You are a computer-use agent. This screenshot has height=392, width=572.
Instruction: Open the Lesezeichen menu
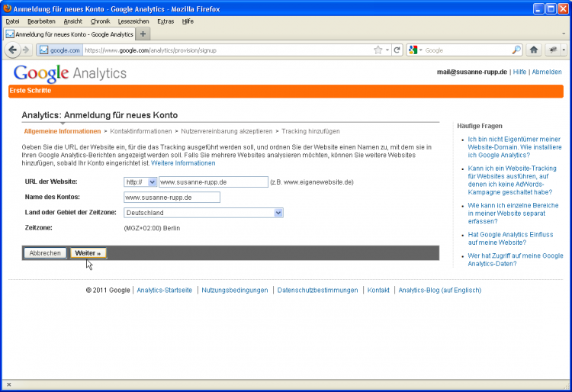tap(133, 21)
